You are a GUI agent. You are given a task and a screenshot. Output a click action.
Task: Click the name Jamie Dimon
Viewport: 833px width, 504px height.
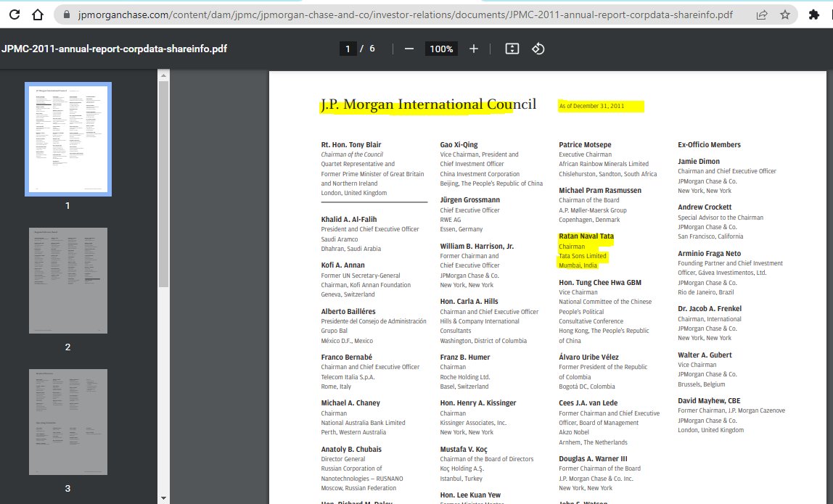[699, 162]
